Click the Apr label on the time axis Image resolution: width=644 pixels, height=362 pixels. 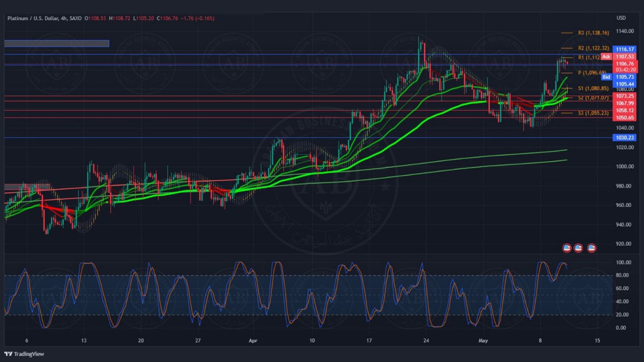253,341
